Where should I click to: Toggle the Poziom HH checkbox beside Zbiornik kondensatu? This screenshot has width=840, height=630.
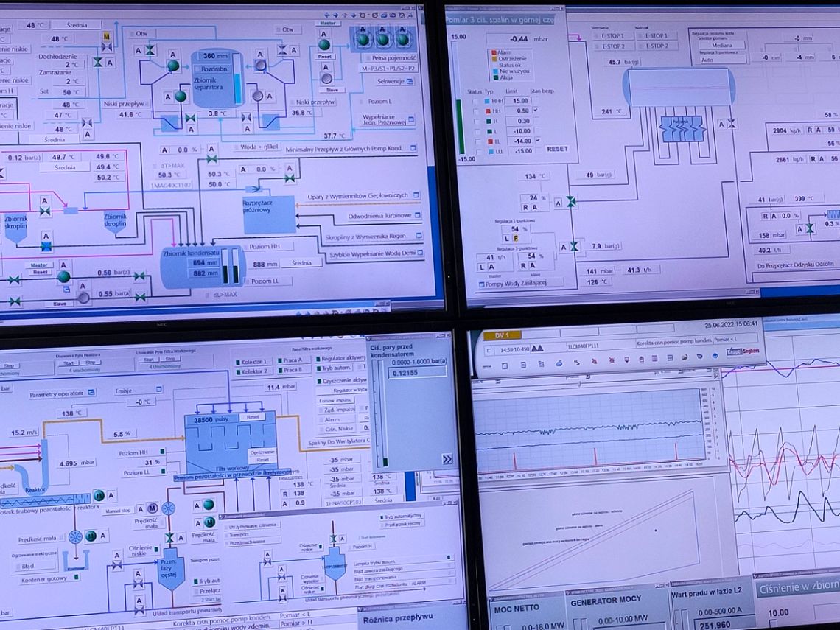[x=246, y=247]
